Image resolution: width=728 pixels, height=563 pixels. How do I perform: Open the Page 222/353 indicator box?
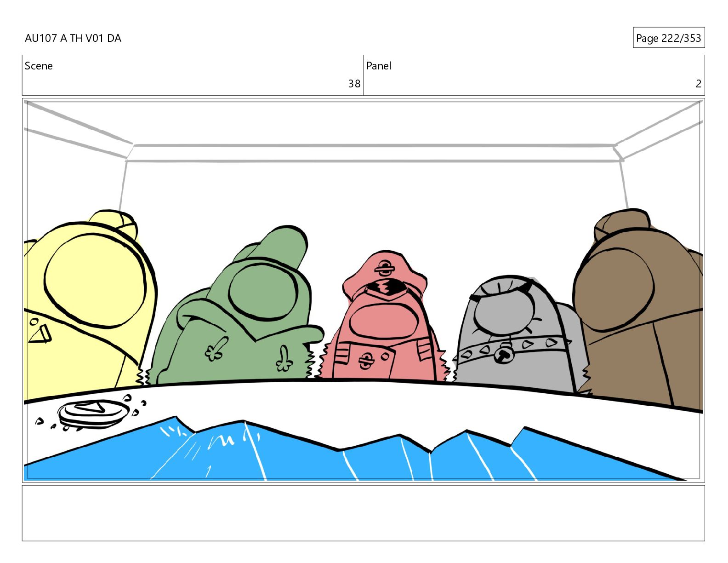click(668, 38)
